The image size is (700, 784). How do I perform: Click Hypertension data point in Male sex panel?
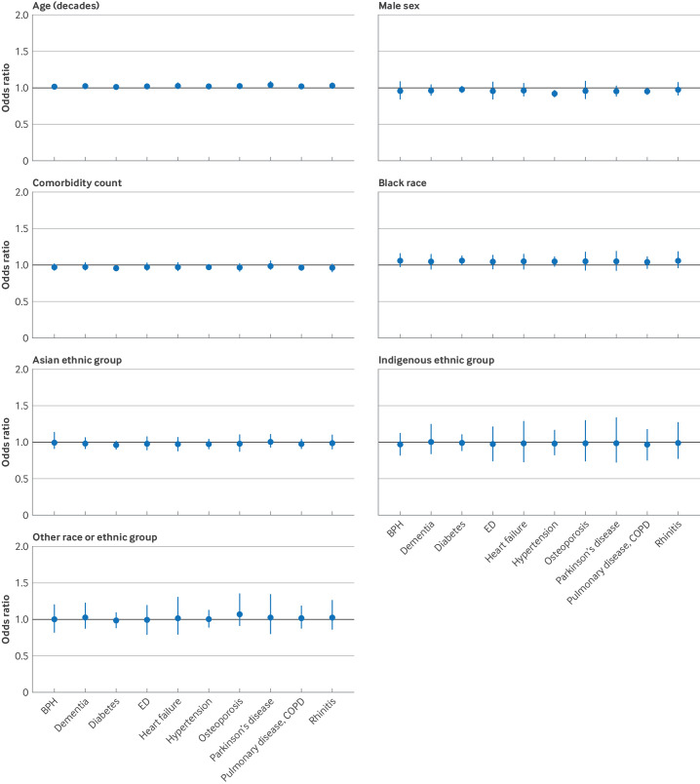click(x=555, y=94)
